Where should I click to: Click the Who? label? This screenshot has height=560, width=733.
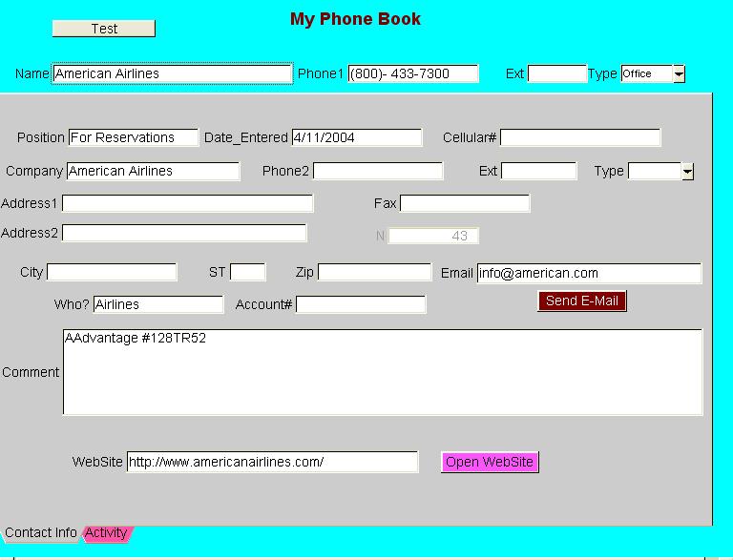coord(72,304)
